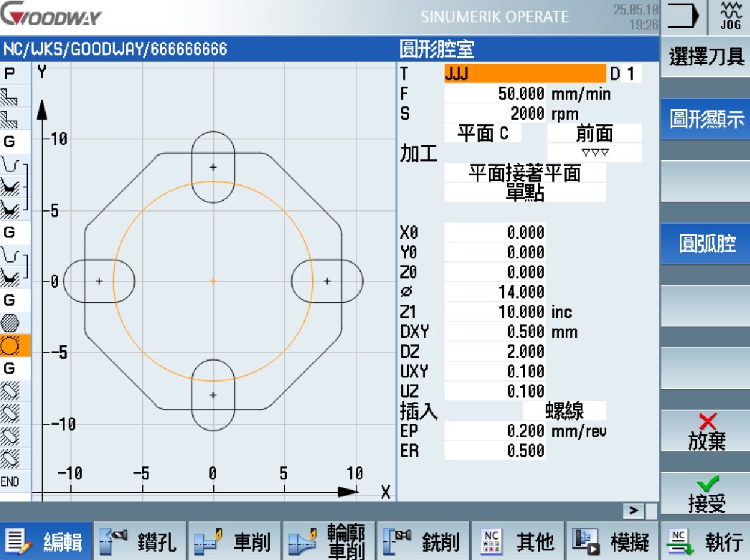Click the JOG mode icon
750x560 pixels.
click(730, 16)
